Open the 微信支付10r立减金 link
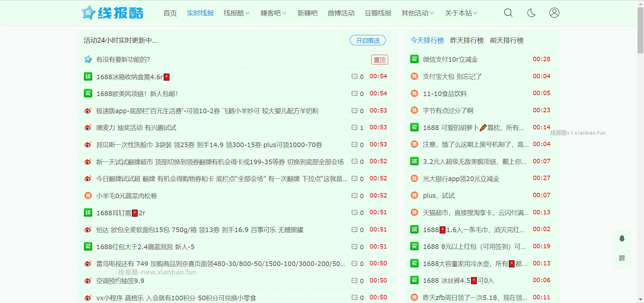 click(x=450, y=59)
